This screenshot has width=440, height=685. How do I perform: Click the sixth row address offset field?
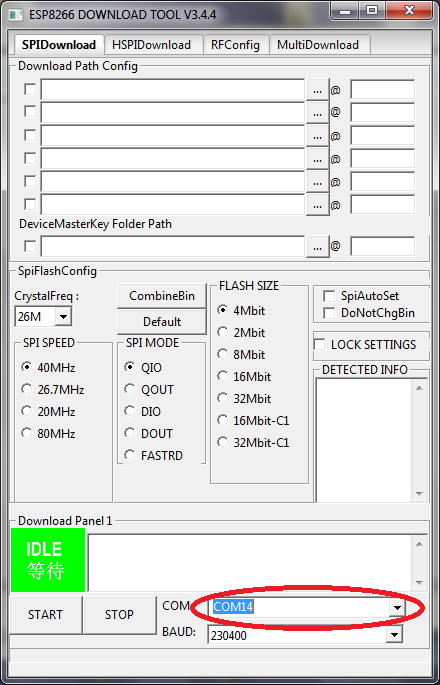tap(382, 204)
